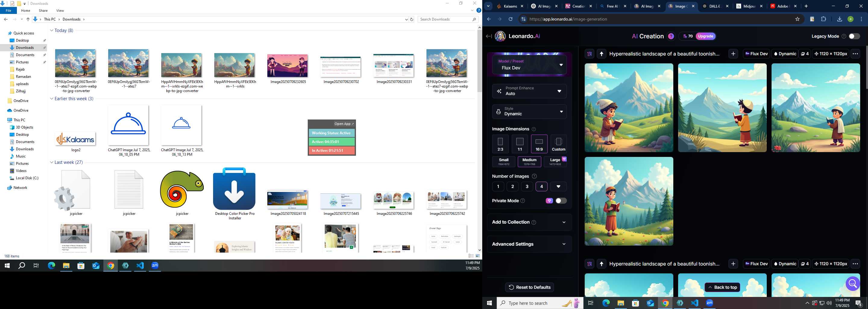Open the three-dot menu of the top prompt row
868x309 pixels.
coord(855,54)
